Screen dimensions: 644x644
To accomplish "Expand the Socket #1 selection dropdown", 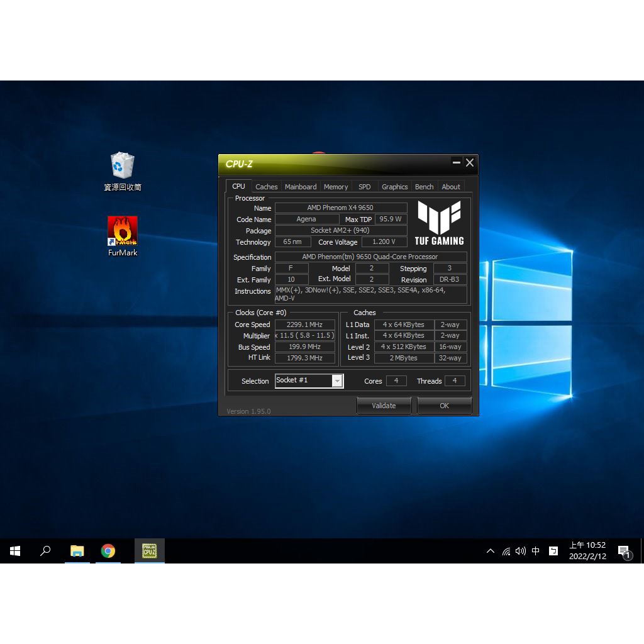I will click(337, 380).
